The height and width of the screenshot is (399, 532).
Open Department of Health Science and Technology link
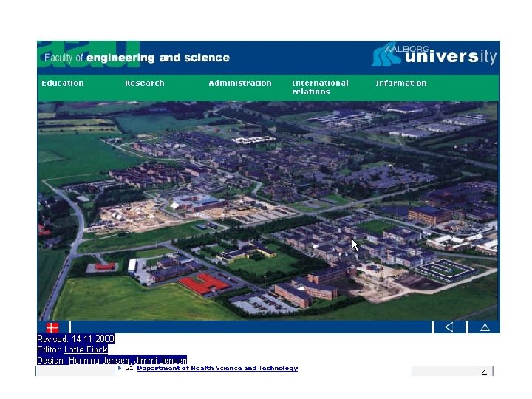point(217,368)
